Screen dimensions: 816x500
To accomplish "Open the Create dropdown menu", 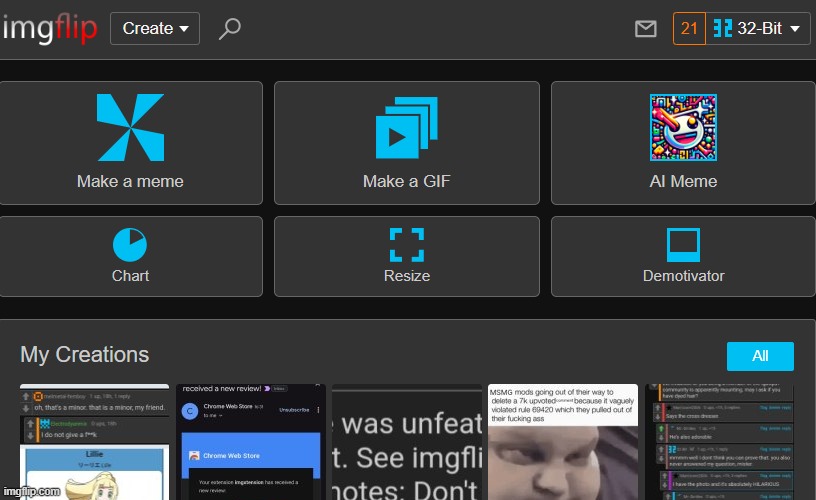I will [x=155, y=29].
